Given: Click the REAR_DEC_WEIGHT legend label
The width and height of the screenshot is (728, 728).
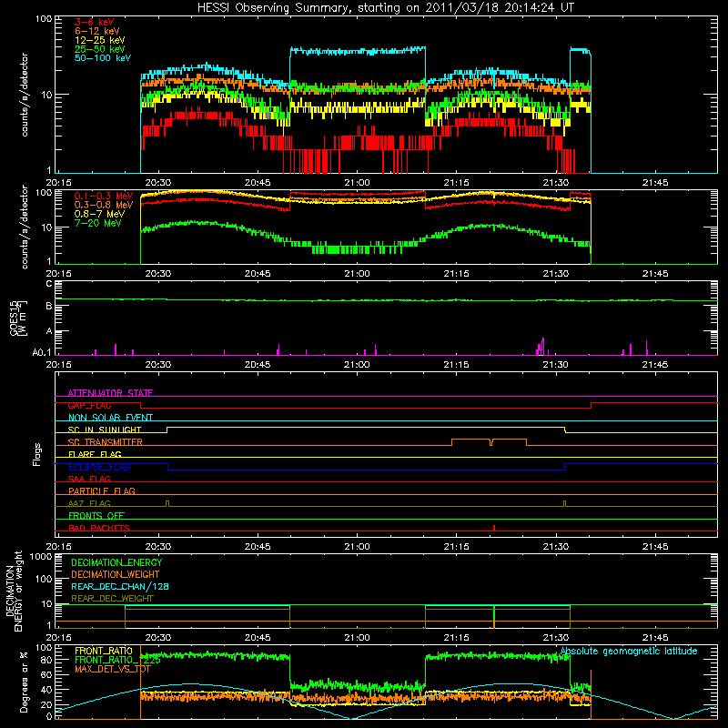Looking at the screenshot, I should coord(112,599).
